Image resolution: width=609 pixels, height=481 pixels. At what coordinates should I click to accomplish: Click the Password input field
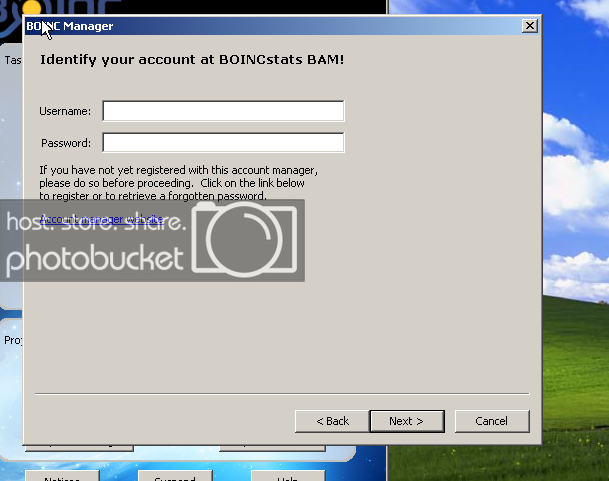(223, 143)
